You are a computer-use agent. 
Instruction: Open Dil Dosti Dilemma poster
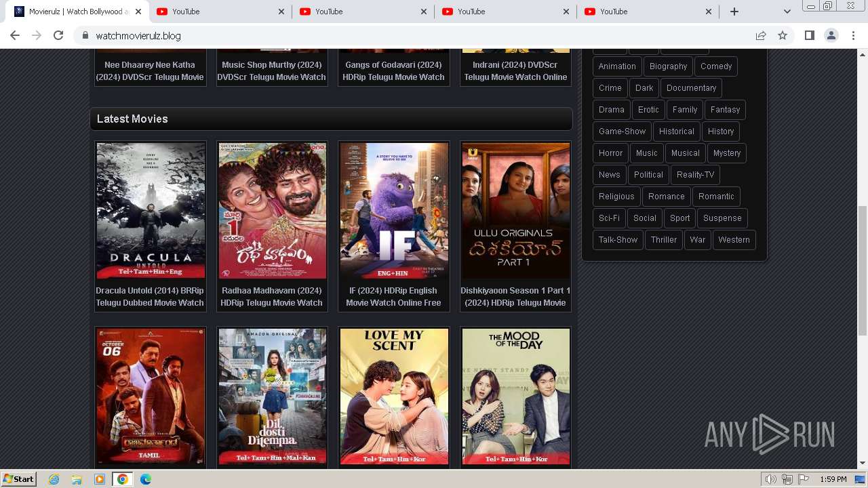coord(273,396)
